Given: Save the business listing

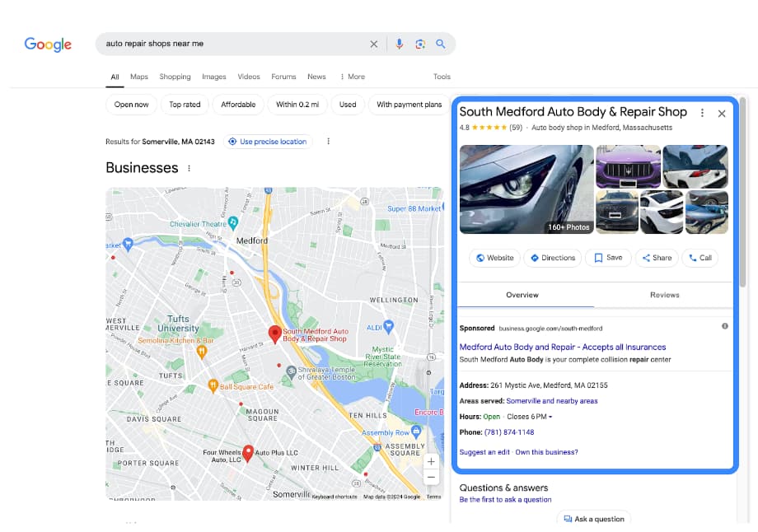Looking at the screenshot, I should [608, 258].
